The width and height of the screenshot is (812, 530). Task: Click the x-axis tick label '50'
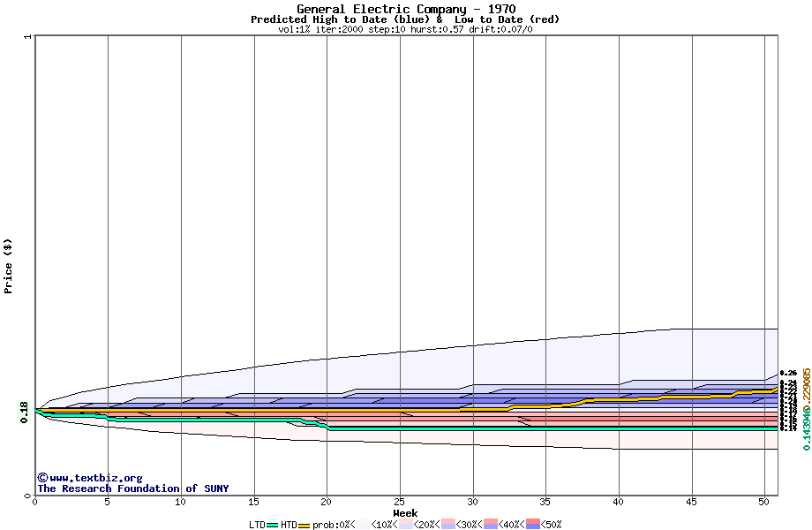[x=764, y=502]
